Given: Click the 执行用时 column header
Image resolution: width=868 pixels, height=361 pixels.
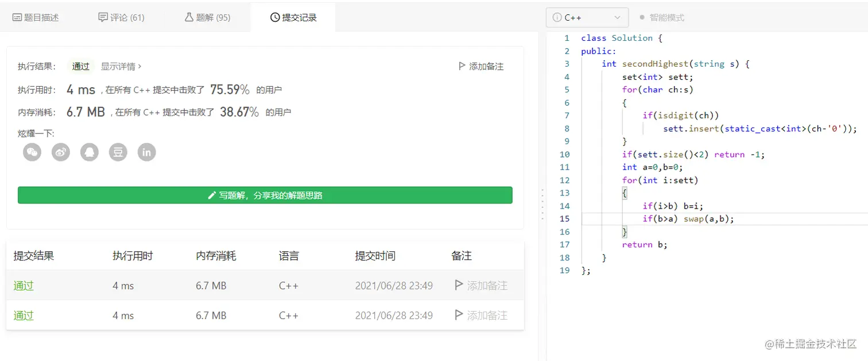Looking at the screenshot, I should click(133, 256).
